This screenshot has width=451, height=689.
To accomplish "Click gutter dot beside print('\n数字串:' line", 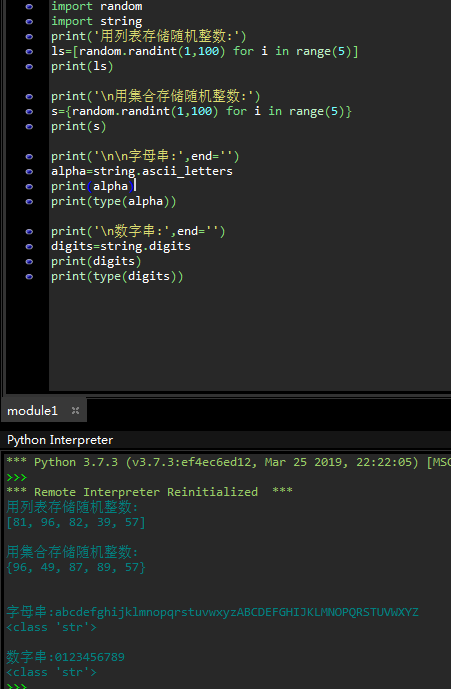I will (29, 232).
